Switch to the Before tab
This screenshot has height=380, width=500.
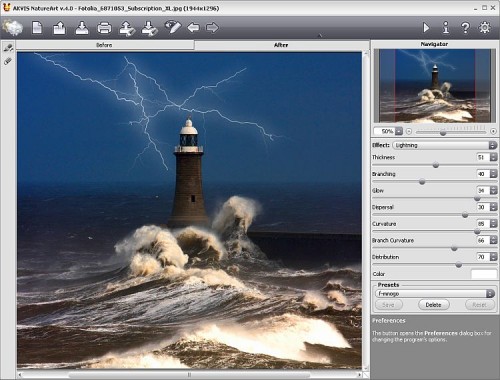(104, 45)
